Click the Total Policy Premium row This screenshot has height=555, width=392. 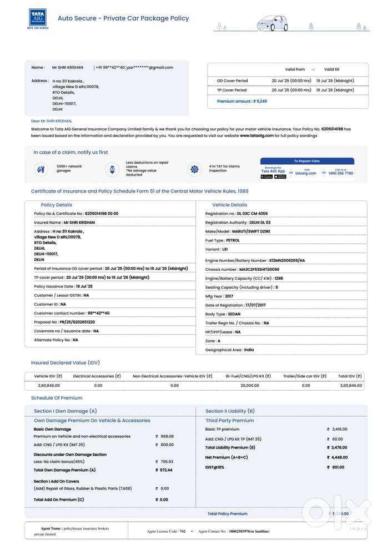coord(228,514)
